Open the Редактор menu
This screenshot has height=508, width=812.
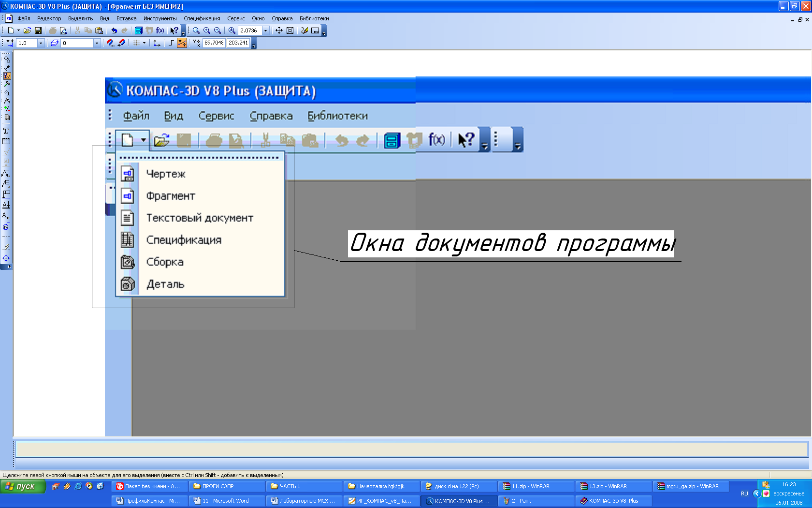49,19
